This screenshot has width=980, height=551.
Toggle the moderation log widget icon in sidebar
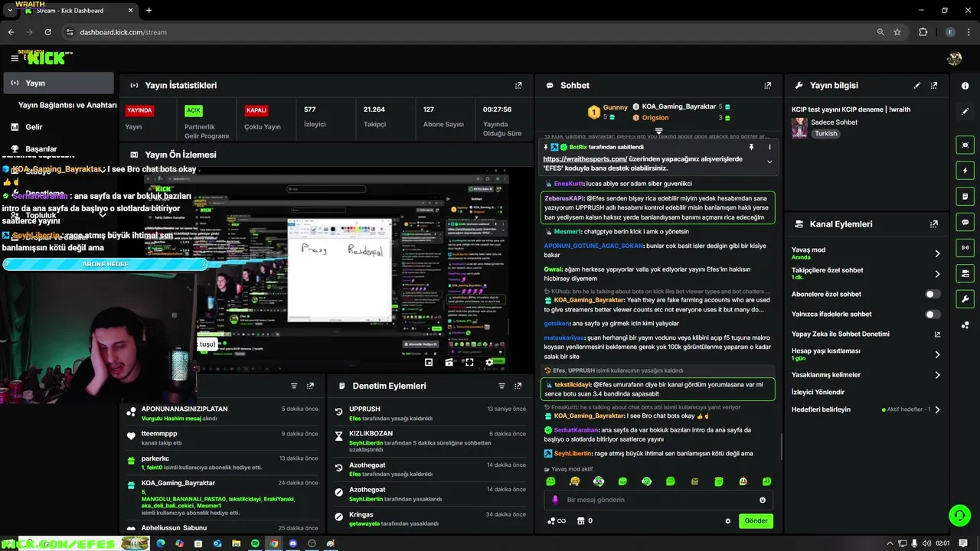[x=965, y=196]
